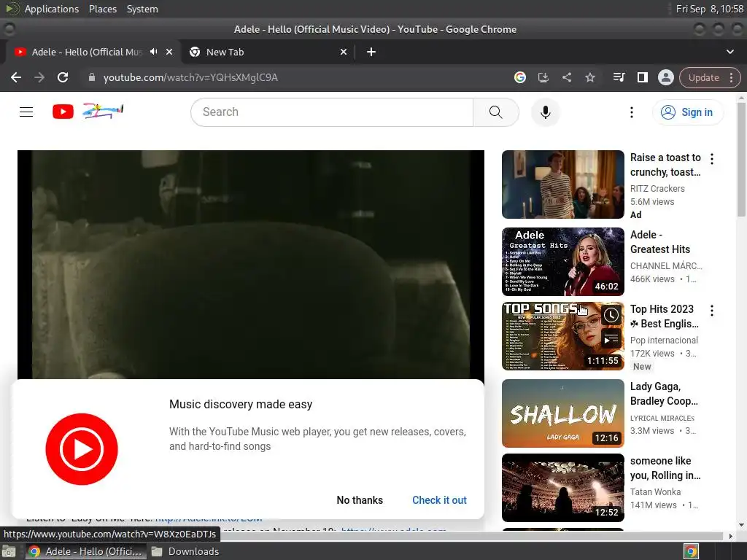This screenshot has height=560, width=747.
Task: Click Check it out for YouTube Music
Action: [439, 500]
